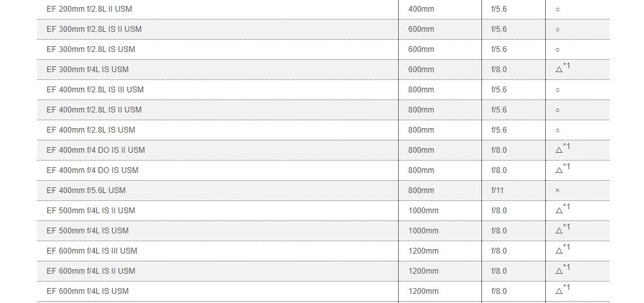644x303 pixels.
Task: Click the circle symbol for EF 200mm f/2.8L II USM
Action: tap(557, 10)
